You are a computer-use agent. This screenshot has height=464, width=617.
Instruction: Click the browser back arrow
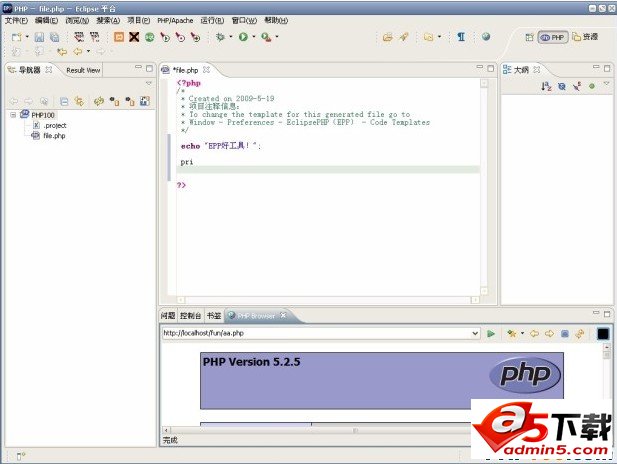pyautogui.click(x=534, y=334)
